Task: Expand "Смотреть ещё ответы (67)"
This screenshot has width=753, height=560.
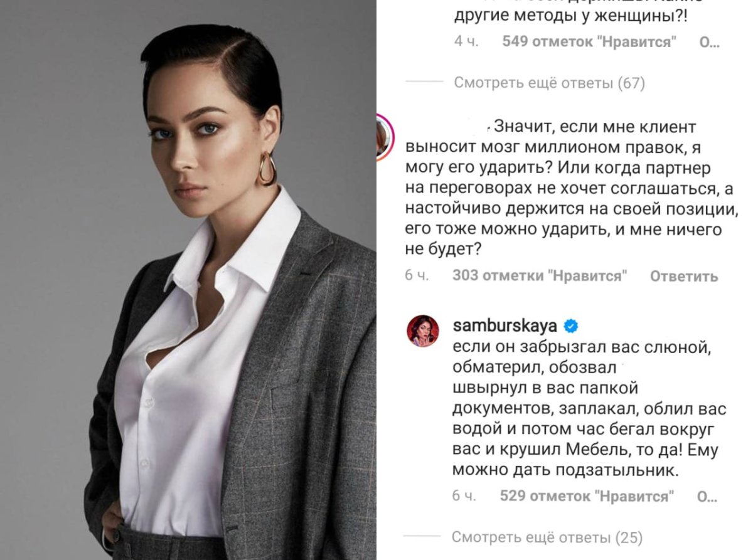Action: (548, 83)
